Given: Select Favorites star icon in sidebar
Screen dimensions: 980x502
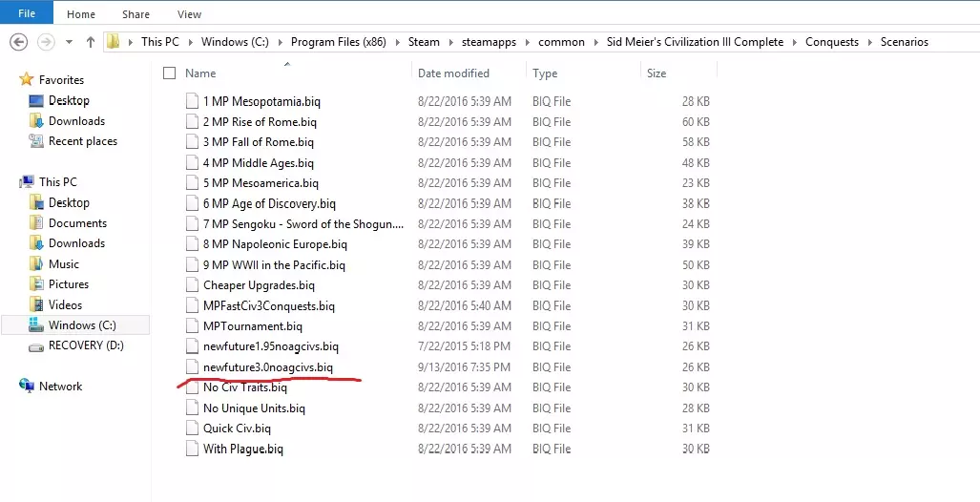Looking at the screenshot, I should [x=27, y=79].
